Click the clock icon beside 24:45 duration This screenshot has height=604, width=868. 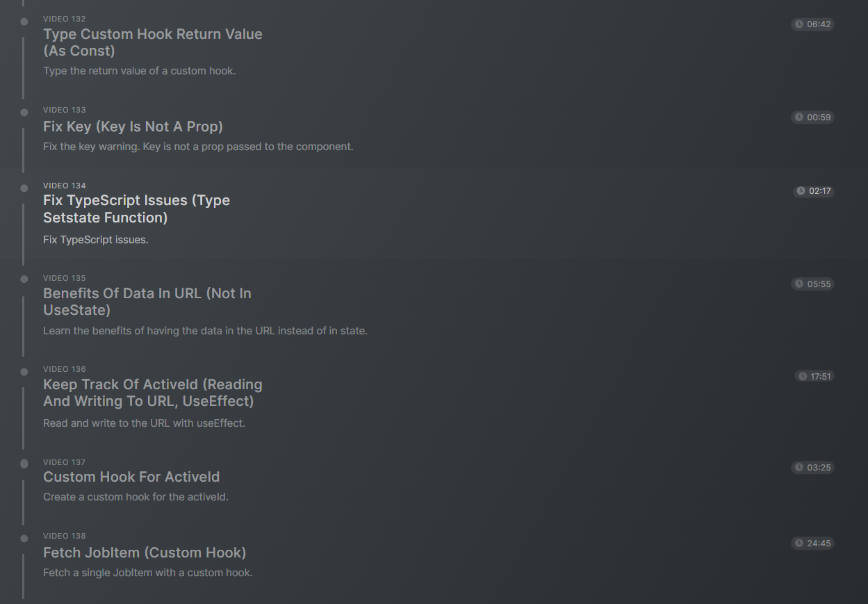pos(799,544)
